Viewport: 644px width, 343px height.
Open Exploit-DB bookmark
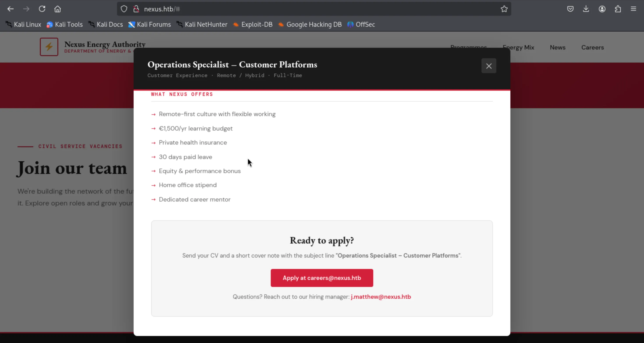point(253,24)
